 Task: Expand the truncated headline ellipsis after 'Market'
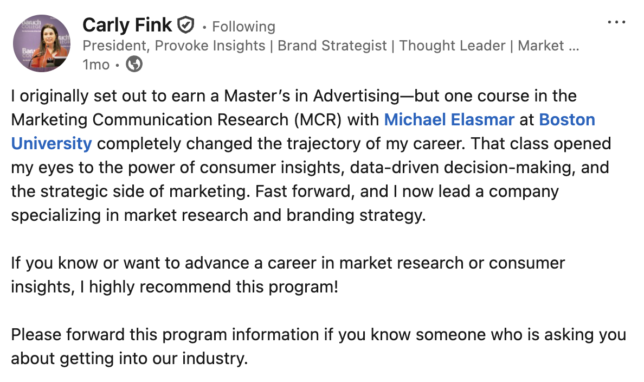point(574,46)
